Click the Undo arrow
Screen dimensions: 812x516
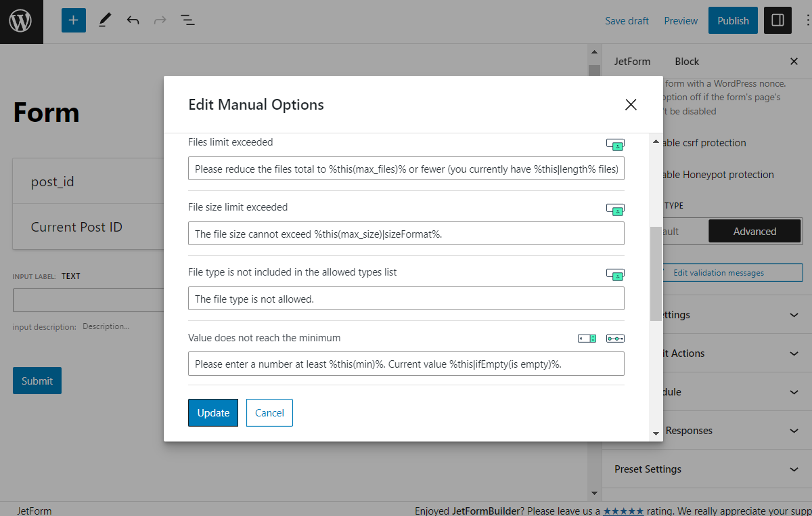pyautogui.click(x=133, y=20)
